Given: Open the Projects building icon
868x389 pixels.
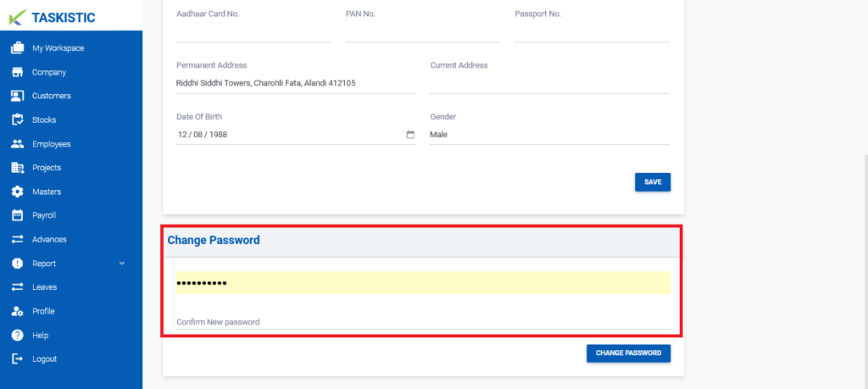Looking at the screenshot, I should [x=17, y=168].
